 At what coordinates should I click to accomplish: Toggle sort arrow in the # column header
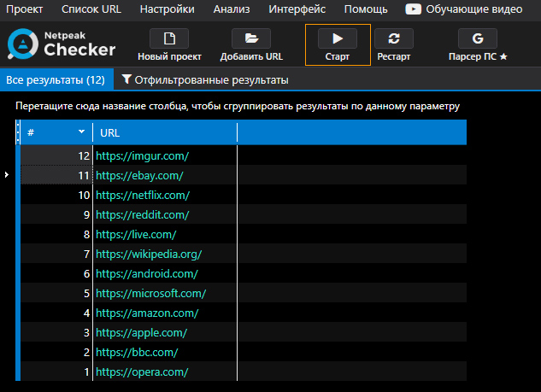(81, 132)
